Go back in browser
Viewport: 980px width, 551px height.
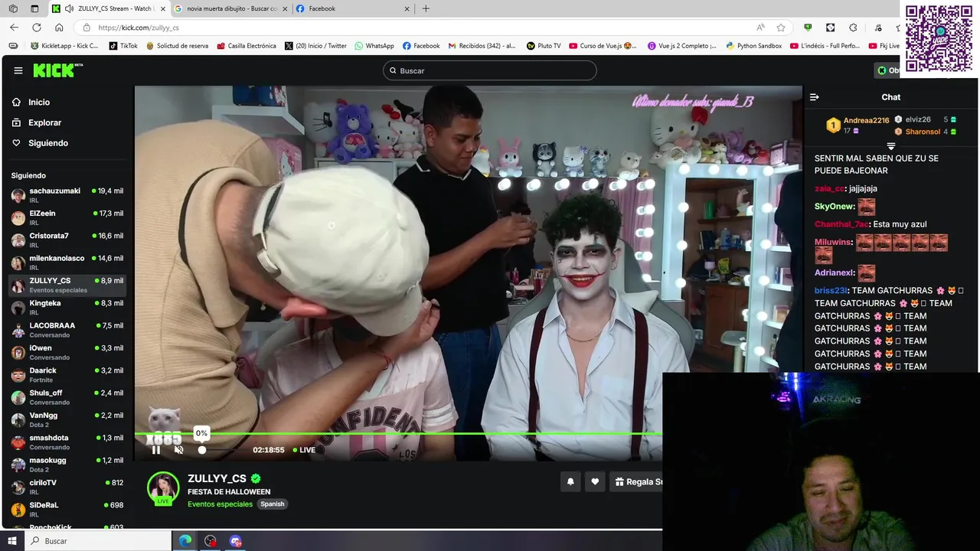point(14,28)
